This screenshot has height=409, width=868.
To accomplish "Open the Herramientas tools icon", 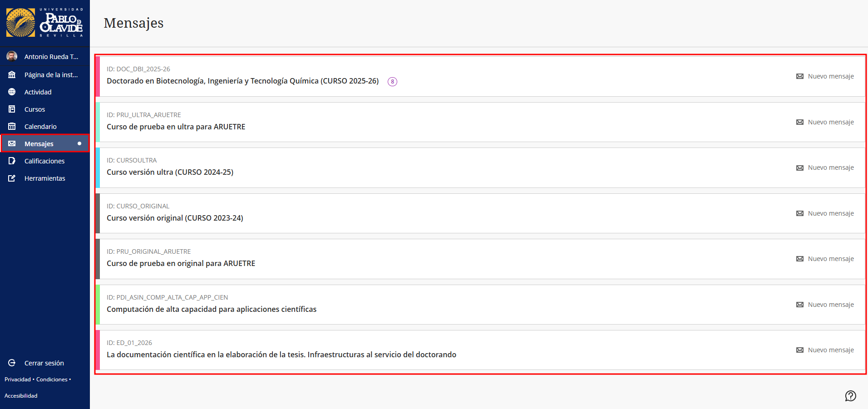I will pyautogui.click(x=12, y=178).
